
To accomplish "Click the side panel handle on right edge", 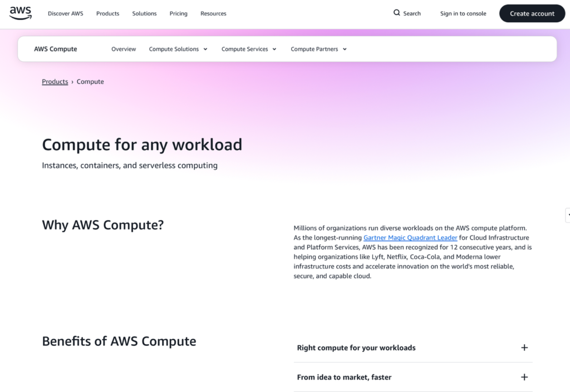I will pyautogui.click(x=567, y=215).
